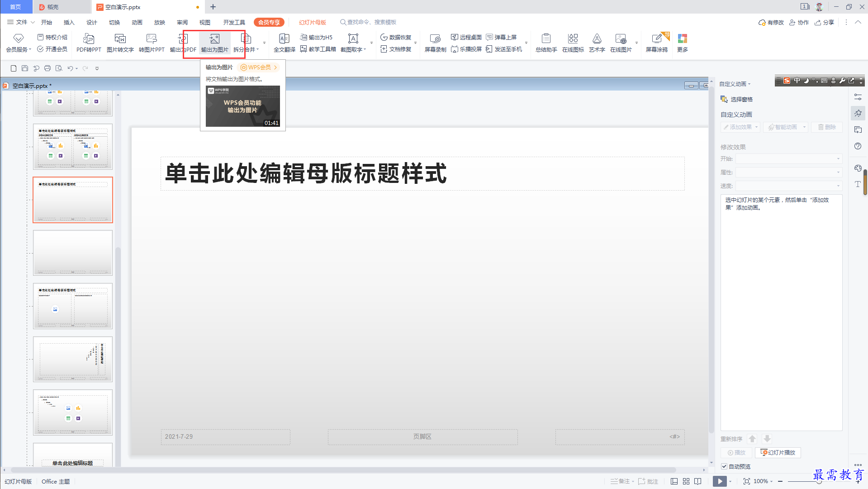This screenshot has height=489, width=868.
Task: Open the 文件 menu
Action: (x=21, y=22)
